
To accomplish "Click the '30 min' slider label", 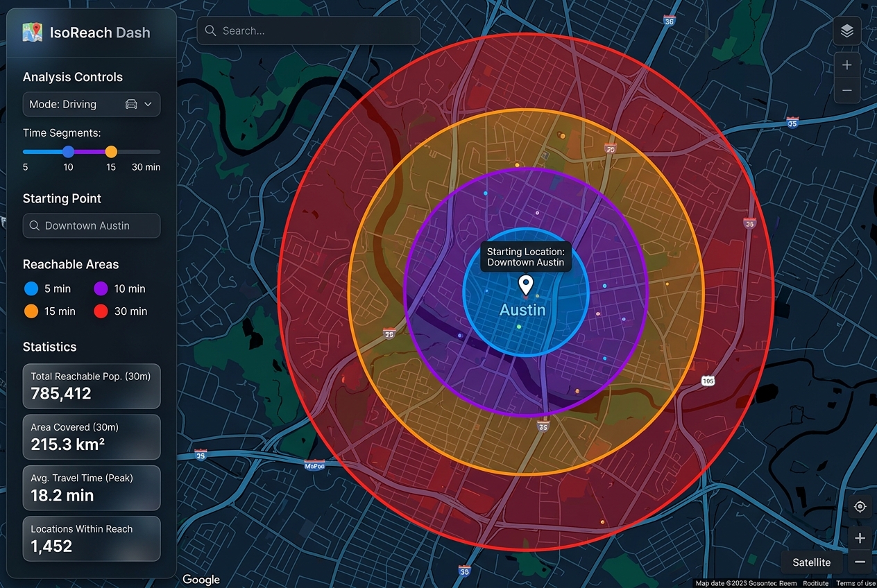I will [x=146, y=167].
